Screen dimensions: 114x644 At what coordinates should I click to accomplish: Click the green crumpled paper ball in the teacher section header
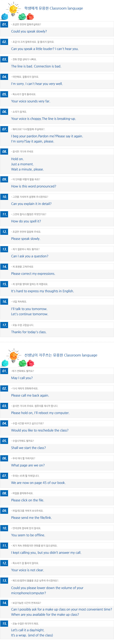[x=22, y=363]
